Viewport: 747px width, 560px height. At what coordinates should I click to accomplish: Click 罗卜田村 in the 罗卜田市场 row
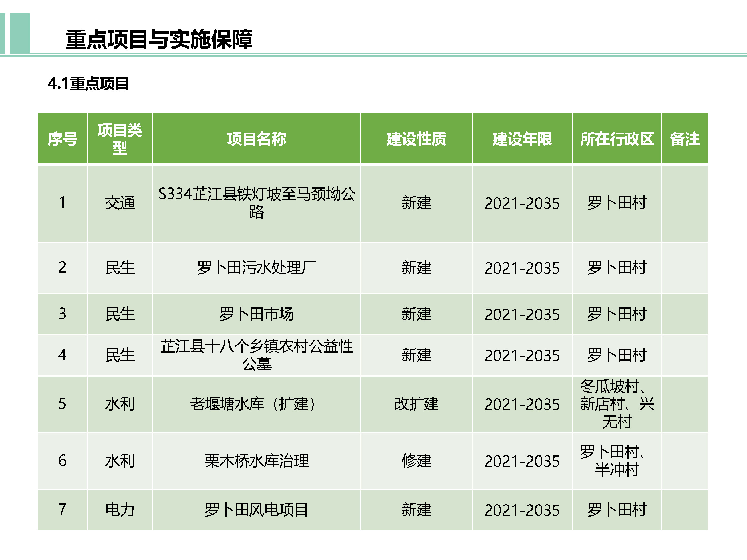click(x=617, y=314)
